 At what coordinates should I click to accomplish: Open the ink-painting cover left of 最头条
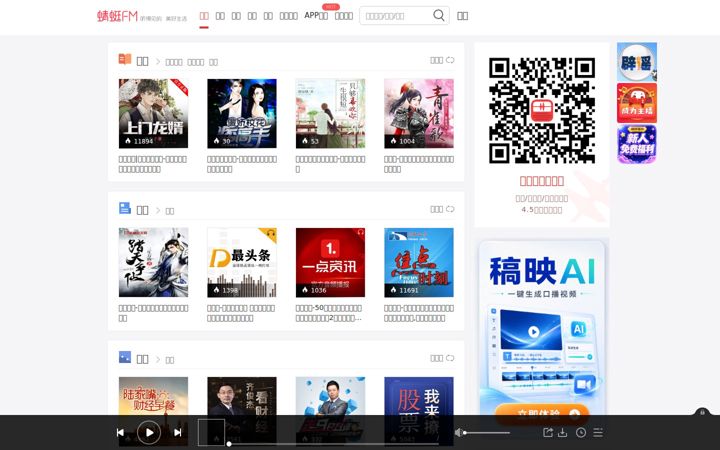(153, 262)
